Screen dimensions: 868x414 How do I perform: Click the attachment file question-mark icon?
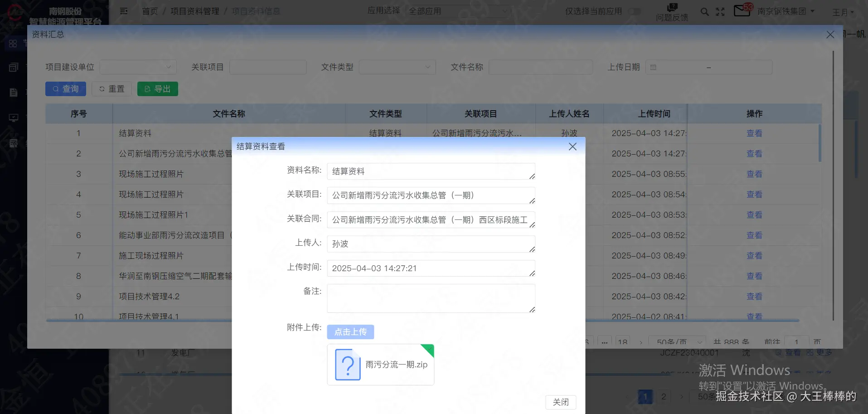tap(348, 365)
